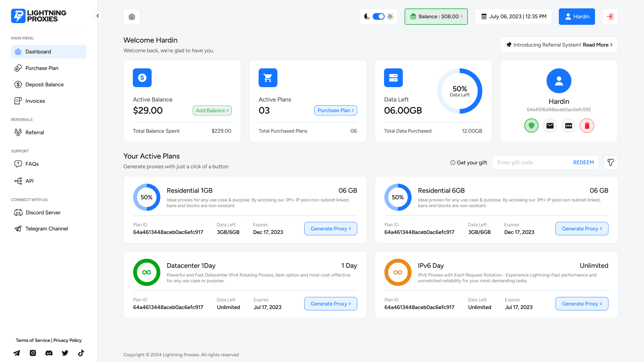This screenshot has width=644, height=362.
Task: Click the change password icon on profile card
Action: [x=568, y=125]
